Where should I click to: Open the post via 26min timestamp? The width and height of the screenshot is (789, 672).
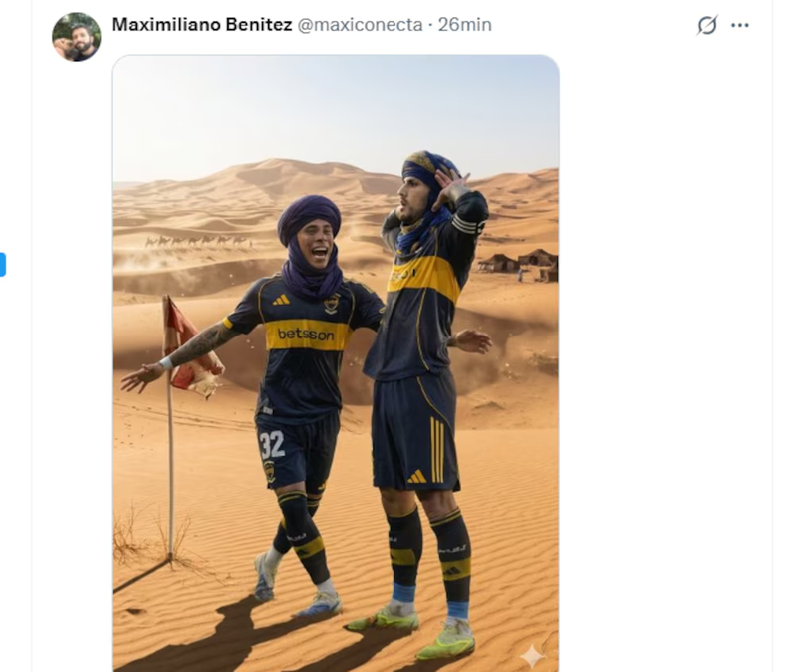tap(465, 25)
